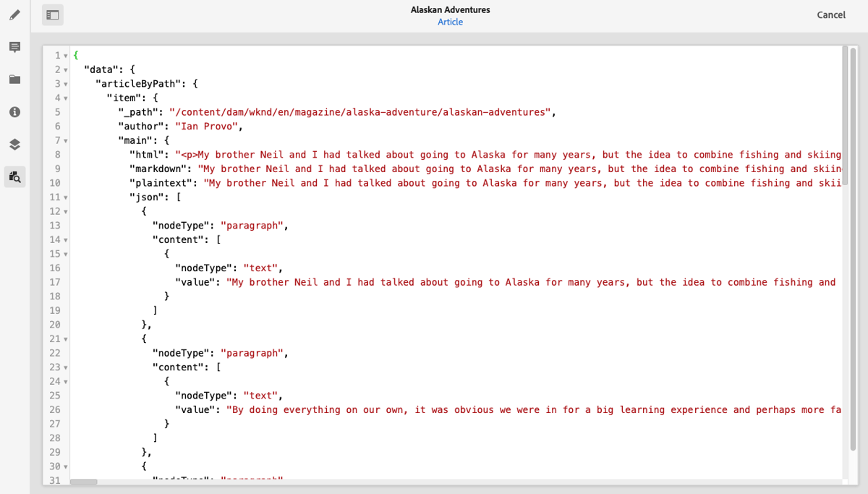Collapse the "data" object fold arrow

tap(66, 69)
